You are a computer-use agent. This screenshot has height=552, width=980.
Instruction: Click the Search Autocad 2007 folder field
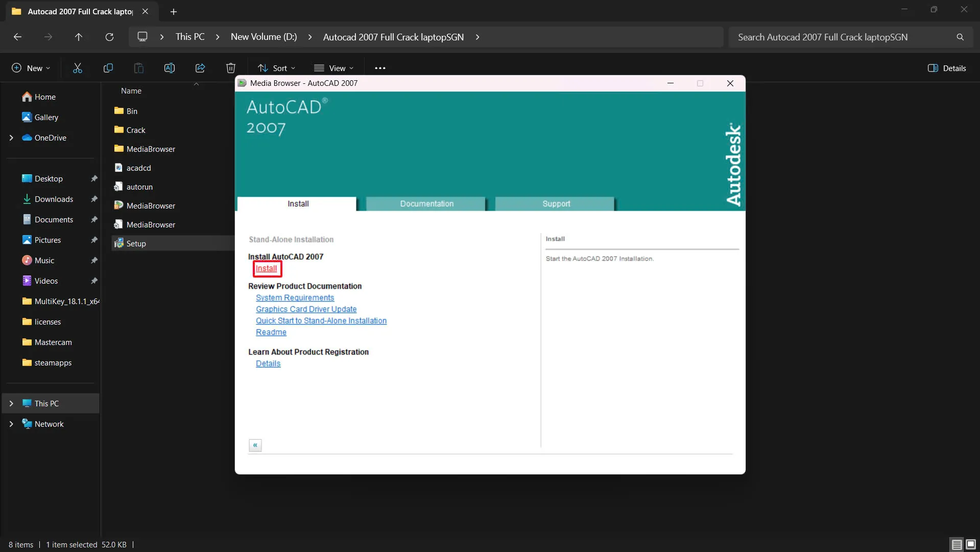pos(843,37)
